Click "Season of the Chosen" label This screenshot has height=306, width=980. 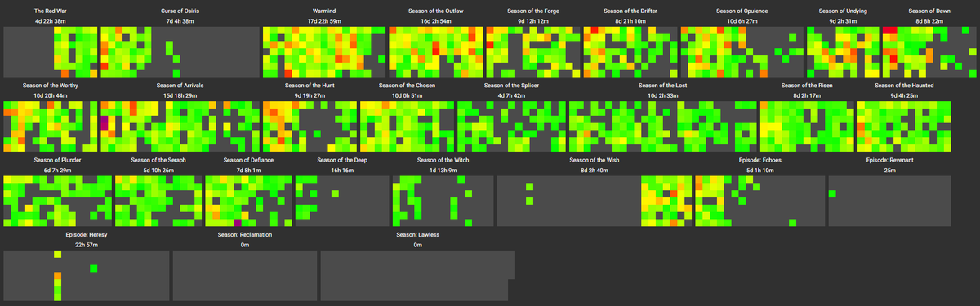(408, 86)
